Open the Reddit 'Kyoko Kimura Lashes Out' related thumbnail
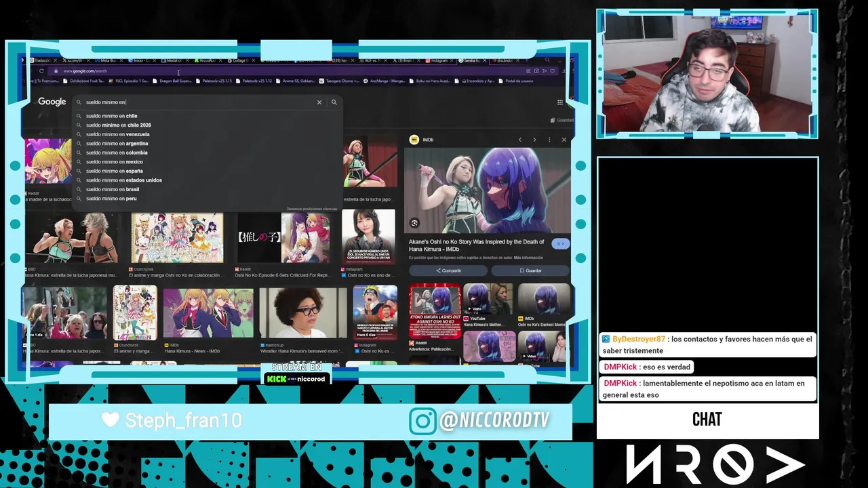Viewport: 868px width, 488px height. click(x=435, y=310)
